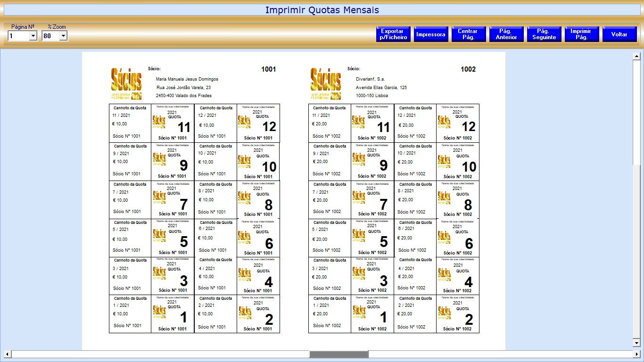Click the Sócios logo for member 1001

126,83
